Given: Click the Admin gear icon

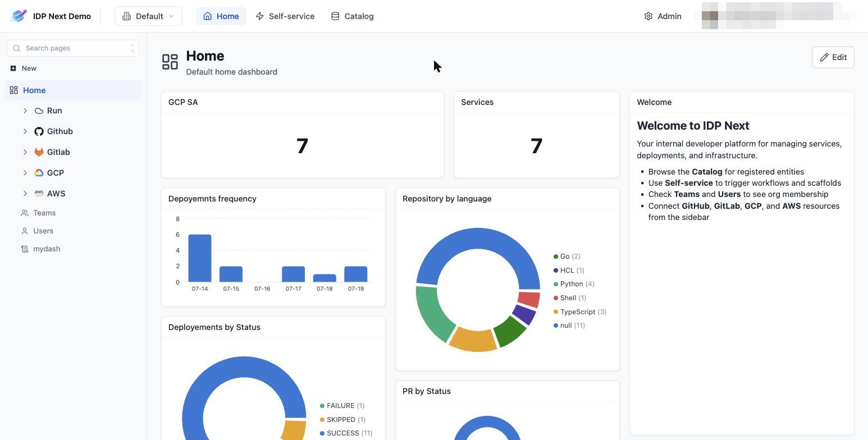Looking at the screenshot, I should pyautogui.click(x=648, y=16).
